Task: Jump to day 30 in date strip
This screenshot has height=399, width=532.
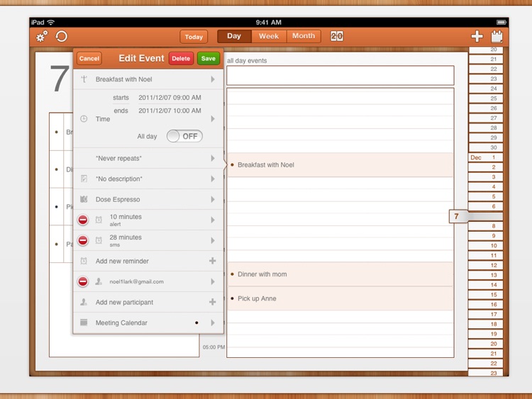Action: point(485,147)
